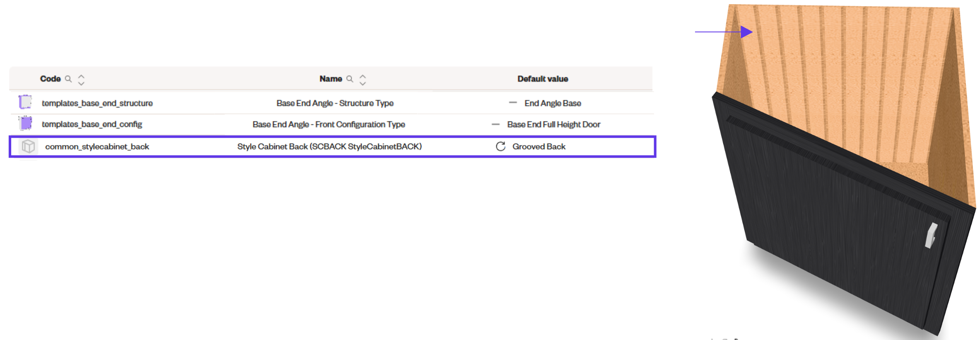
Task: Click the dash icon beside End Angle Base
Action: coord(513,102)
